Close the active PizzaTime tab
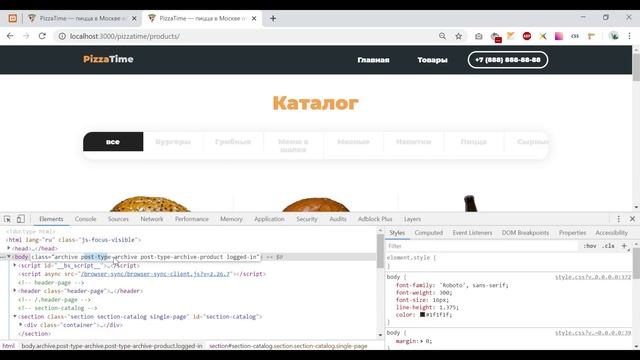Image resolution: width=640 pixels, height=360 pixels. (x=254, y=18)
